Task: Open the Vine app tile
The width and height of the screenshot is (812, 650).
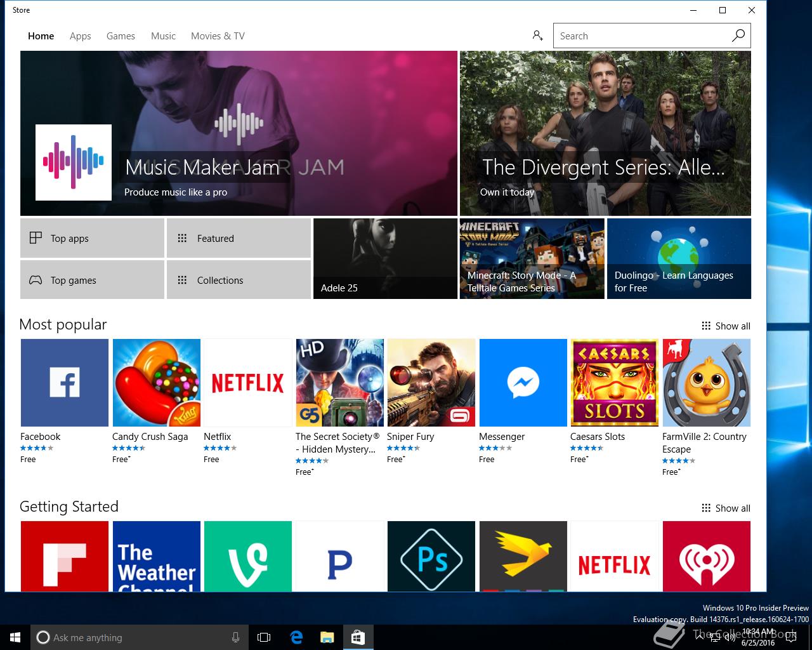Action: click(x=248, y=556)
